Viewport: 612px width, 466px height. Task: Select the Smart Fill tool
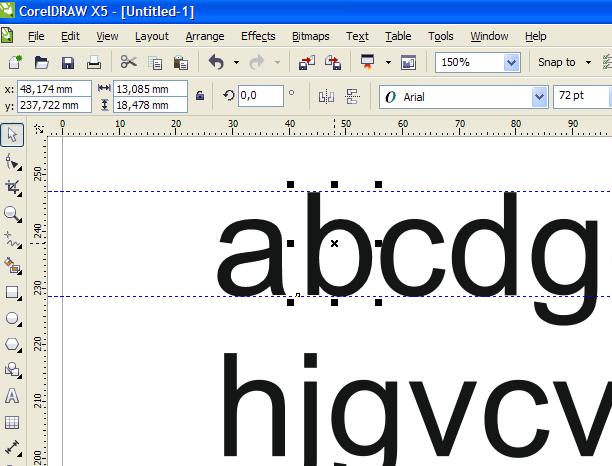(12, 266)
